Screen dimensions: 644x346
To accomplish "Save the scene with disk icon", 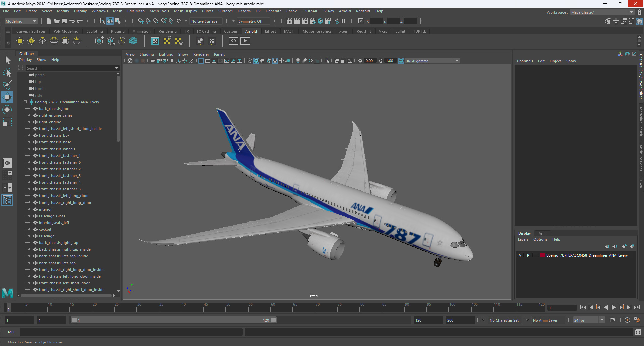I will 64,21.
